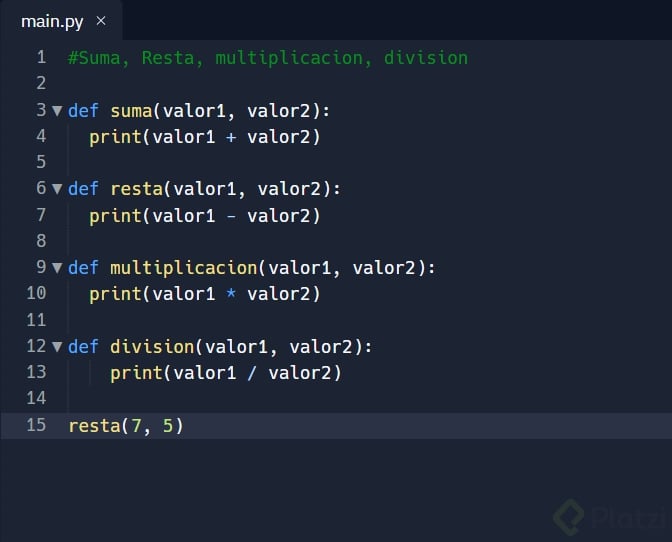The width and height of the screenshot is (672, 542).
Task: Collapse the resta function fold arrow
Action: 57,189
